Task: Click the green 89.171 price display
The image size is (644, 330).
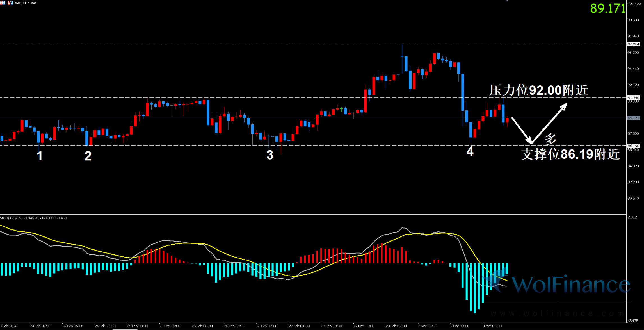Action: pyautogui.click(x=608, y=8)
